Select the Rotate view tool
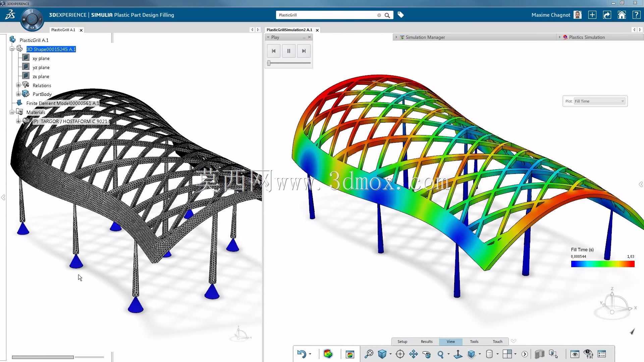This screenshot has height=362, width=644. point(427,354)
